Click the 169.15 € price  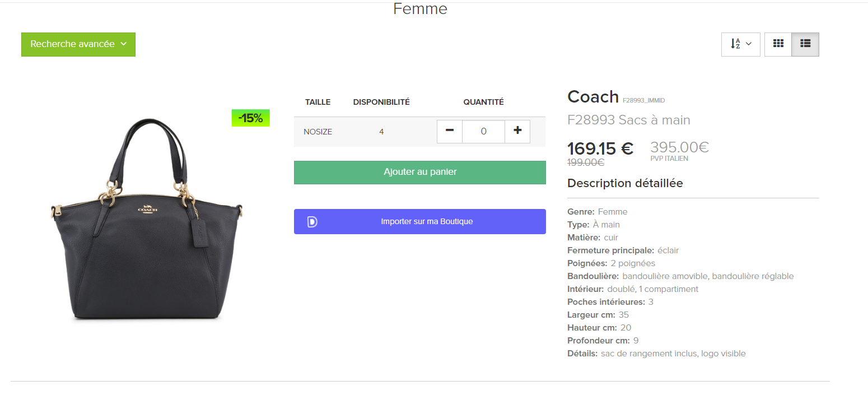600,148
